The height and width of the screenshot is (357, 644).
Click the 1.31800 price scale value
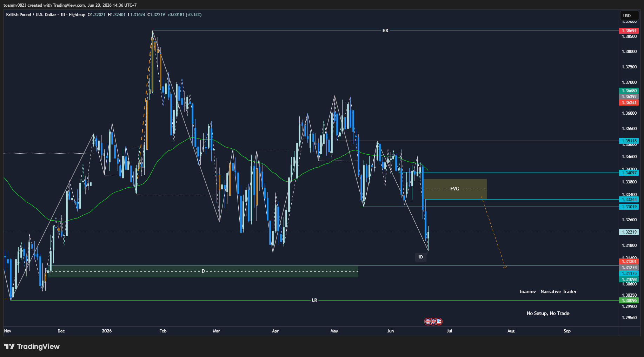(629, 245)
